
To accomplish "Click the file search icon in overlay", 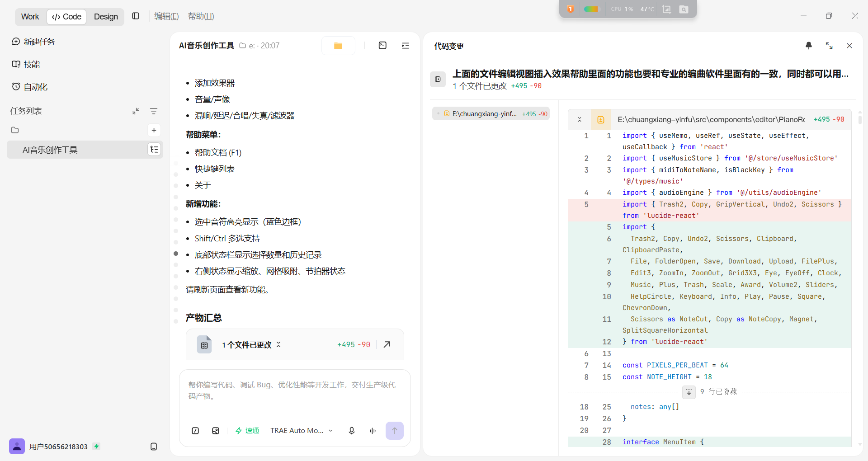I will pos(684,9).
